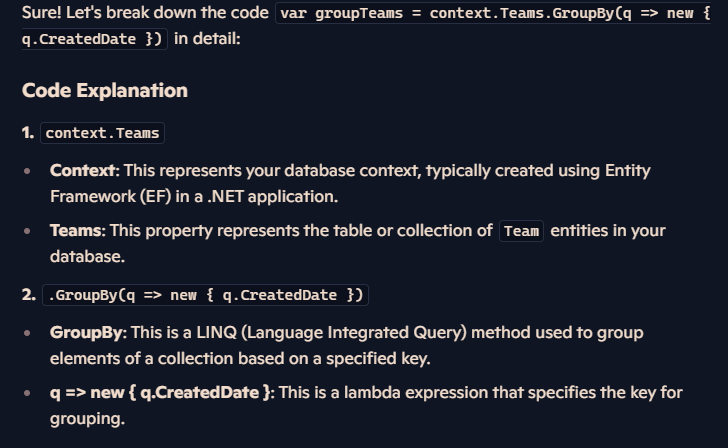This screenshot has height=448, width=728.
Task: Click the list number '2.'
Action: tap(29, 295)
